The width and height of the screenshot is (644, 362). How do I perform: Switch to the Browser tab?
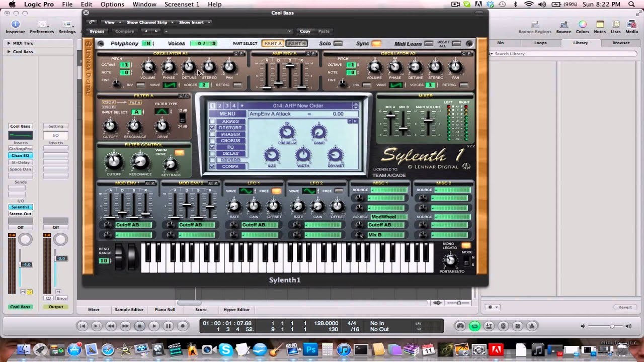click(621, 43)
